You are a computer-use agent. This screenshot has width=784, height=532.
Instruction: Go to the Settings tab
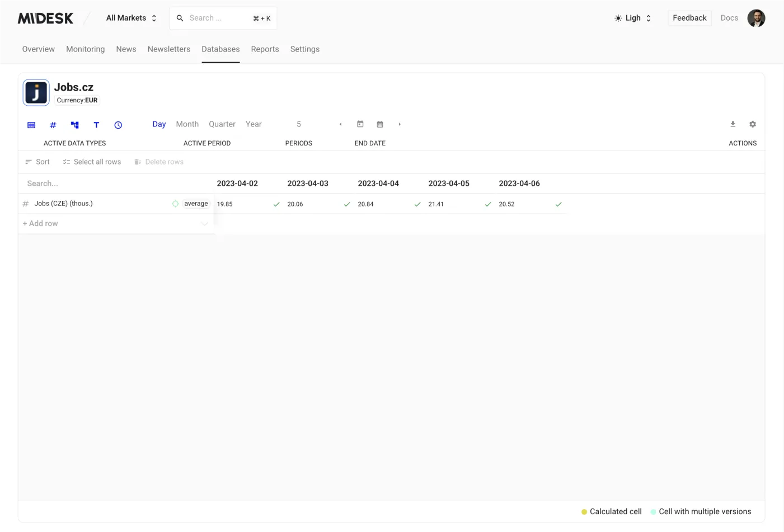pyautogui.click(x=305, y=49)
